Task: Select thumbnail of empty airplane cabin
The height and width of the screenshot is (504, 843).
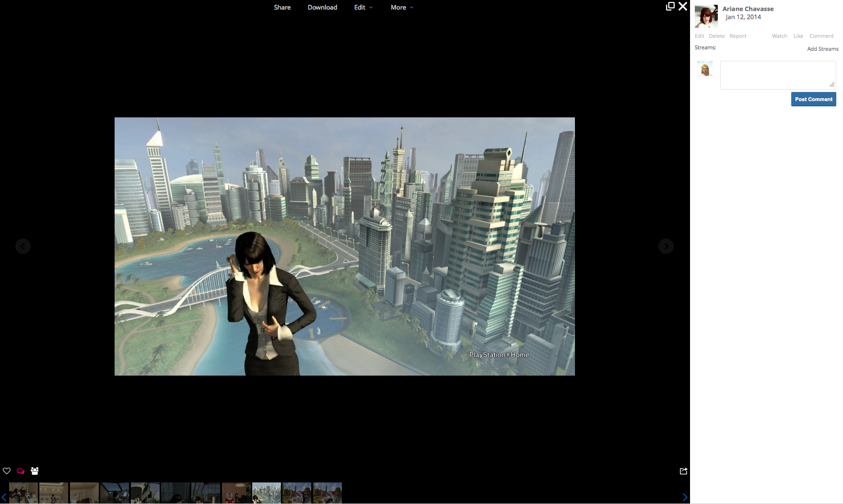Action: coord(84,493)
